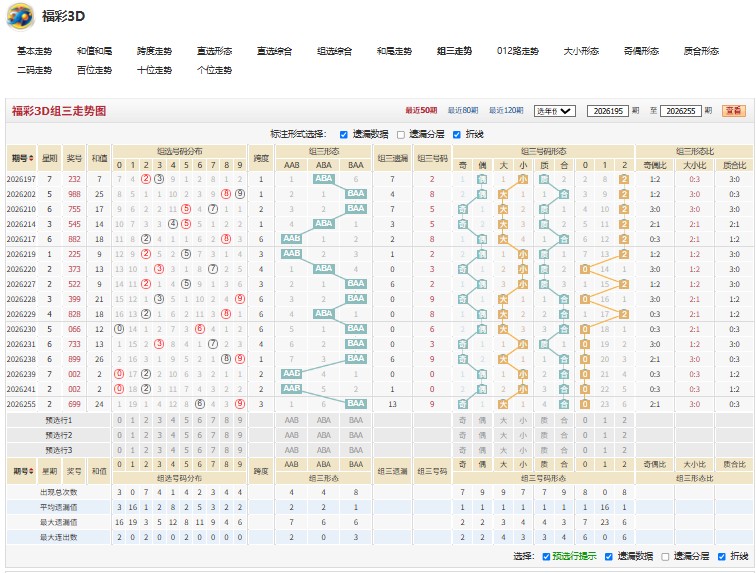Select digit 9 in the 预选行3 row
Image resolution: width=756 pixels, height=573 pixels.
pyautogui.click(x=240, y=450)
